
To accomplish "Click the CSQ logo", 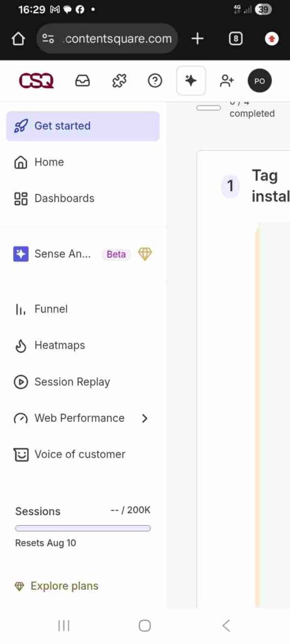I will click(x=36, y=81).
